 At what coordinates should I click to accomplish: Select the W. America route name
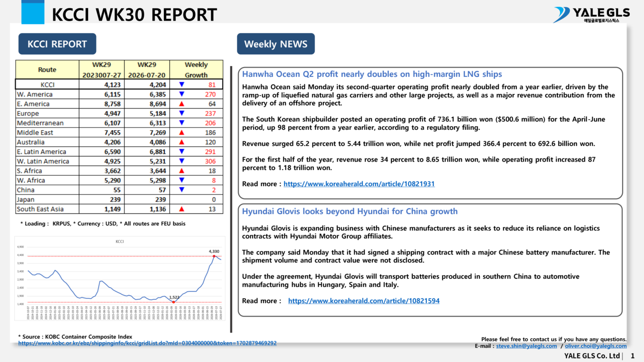(35, 94)
